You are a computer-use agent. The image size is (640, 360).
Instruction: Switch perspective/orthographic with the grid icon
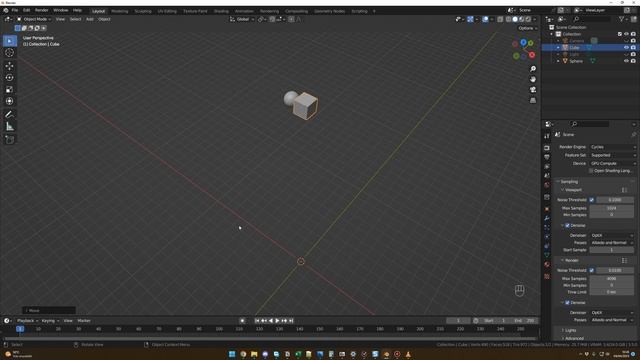(x=533, y=100)
